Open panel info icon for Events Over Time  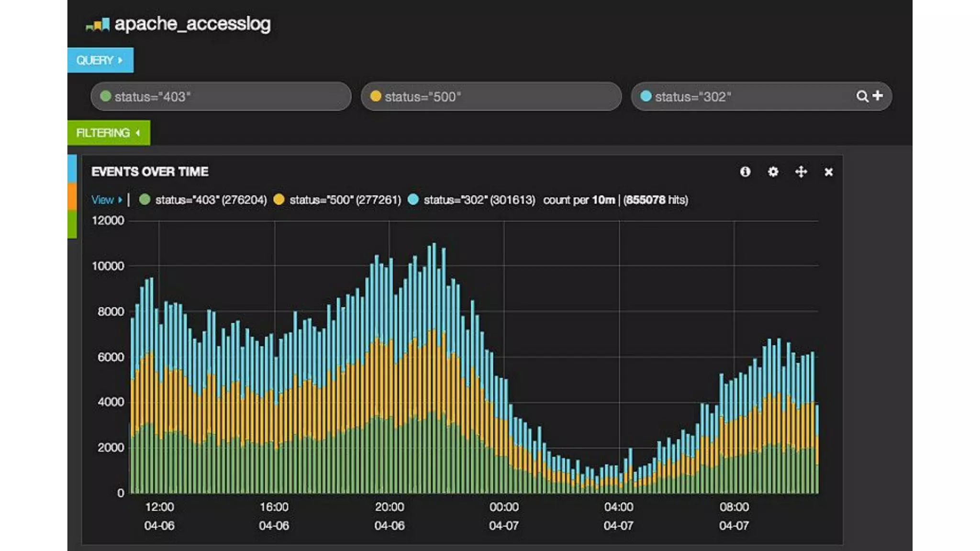coord(745,172)
